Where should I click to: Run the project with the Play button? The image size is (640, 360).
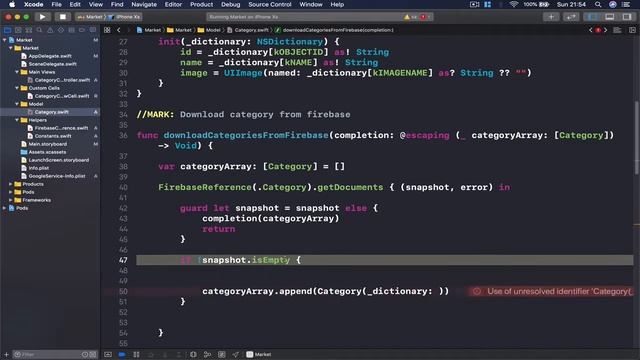tap(42, 17)
